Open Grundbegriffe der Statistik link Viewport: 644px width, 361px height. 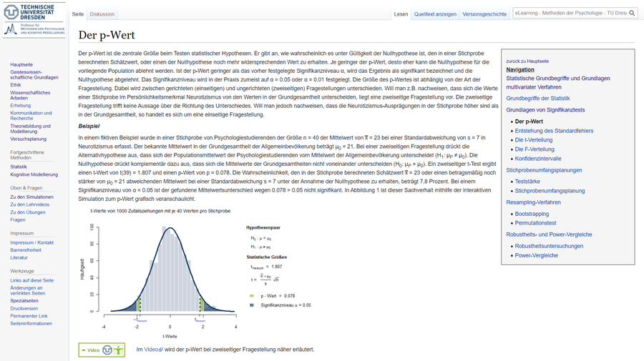tap(537, 98)
